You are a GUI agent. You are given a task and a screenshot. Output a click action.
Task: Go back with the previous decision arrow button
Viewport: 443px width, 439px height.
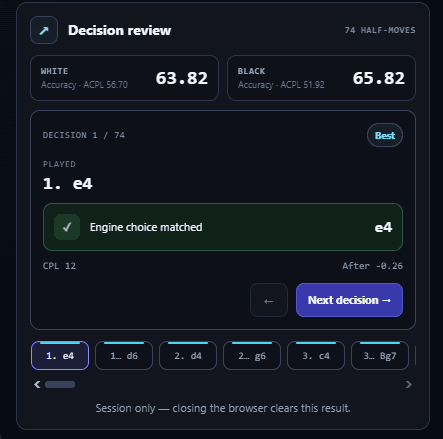[x=269, y=300]
